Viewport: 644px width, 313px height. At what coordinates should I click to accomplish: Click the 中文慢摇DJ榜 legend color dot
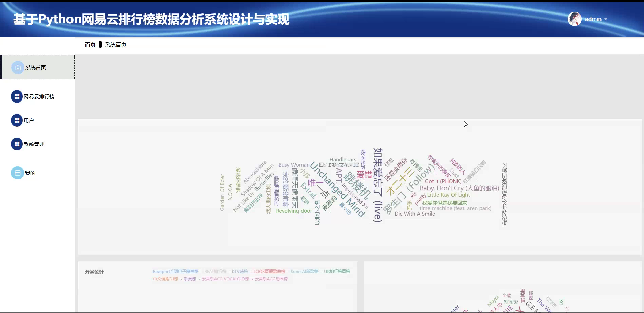151,279
